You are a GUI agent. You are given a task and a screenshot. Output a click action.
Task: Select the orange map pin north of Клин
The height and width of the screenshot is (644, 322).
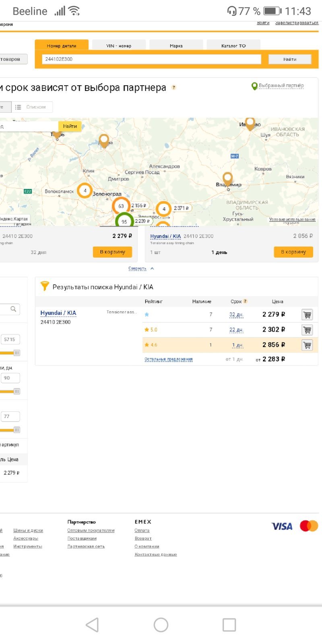(x=104, y=141)
